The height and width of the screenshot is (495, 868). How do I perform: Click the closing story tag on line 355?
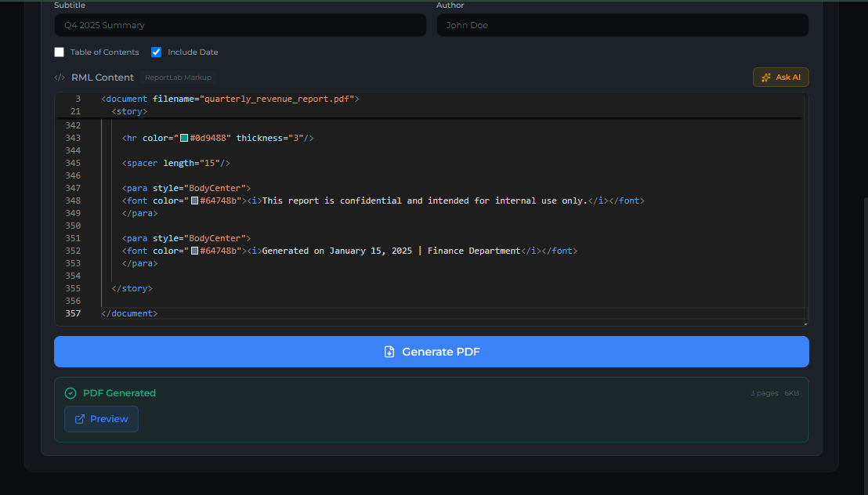[132, 288]
